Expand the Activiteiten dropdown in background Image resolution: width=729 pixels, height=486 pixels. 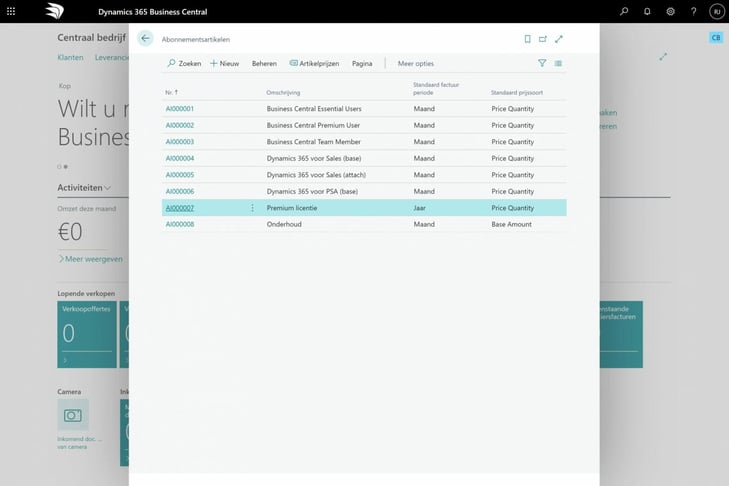coord(84,187)
